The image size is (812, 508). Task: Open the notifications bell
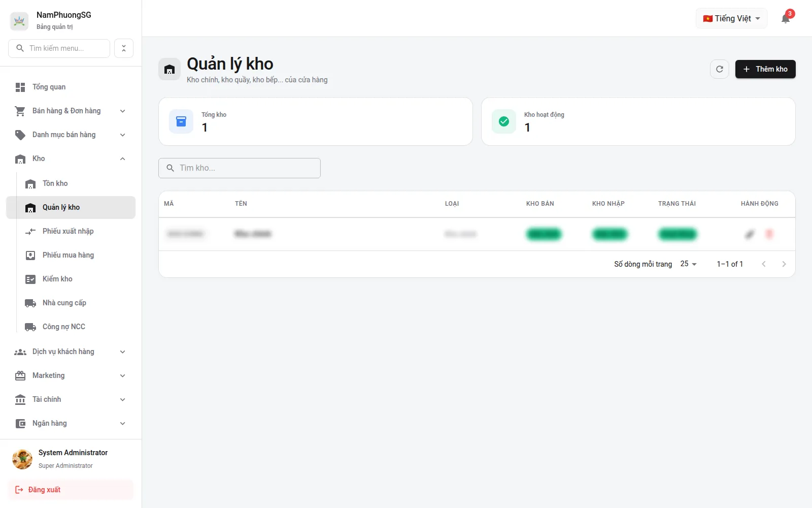786,19
